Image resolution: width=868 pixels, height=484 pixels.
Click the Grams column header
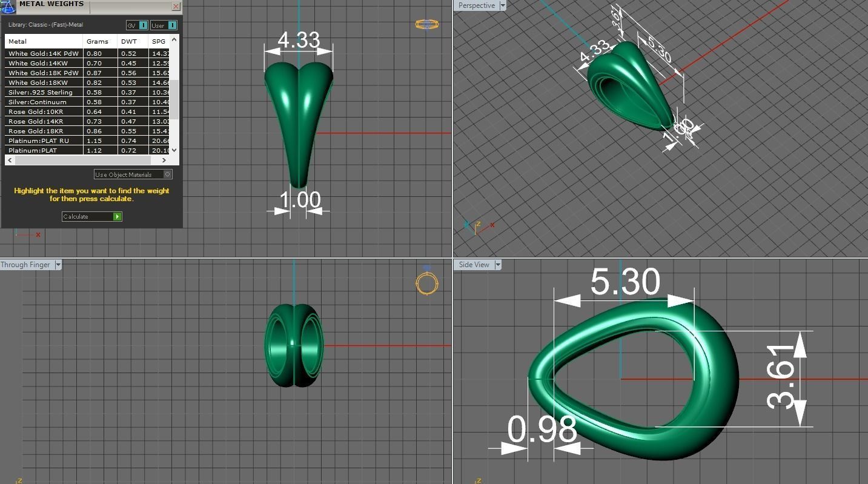(x=100, y=41)
